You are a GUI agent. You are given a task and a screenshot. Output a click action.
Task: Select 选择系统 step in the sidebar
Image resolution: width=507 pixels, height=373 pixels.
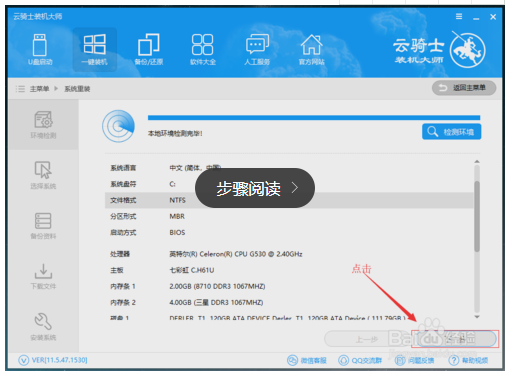coord(43,175)
